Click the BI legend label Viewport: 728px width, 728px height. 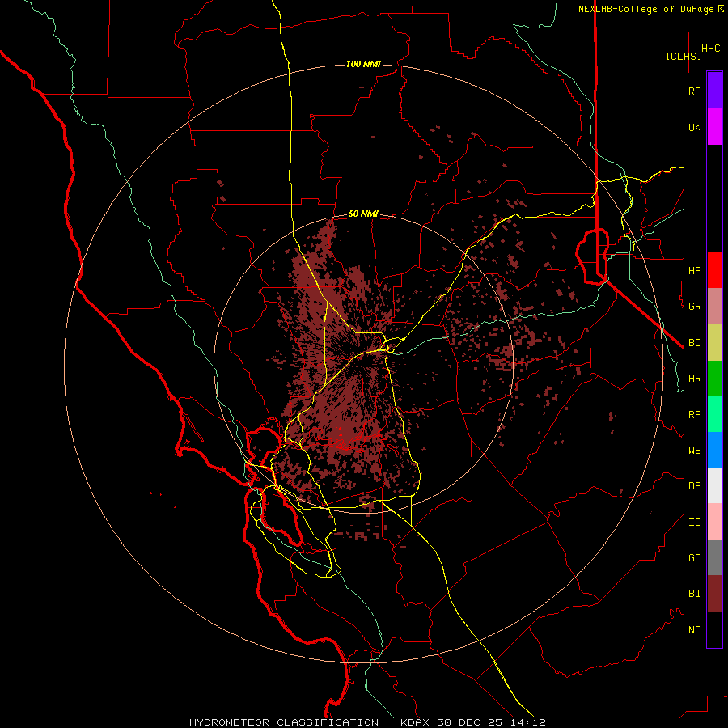pos(694,593)
